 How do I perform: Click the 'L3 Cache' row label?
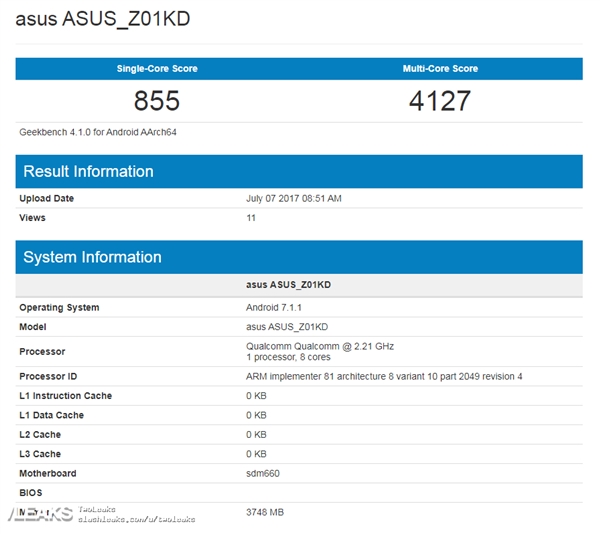[40, 454]
